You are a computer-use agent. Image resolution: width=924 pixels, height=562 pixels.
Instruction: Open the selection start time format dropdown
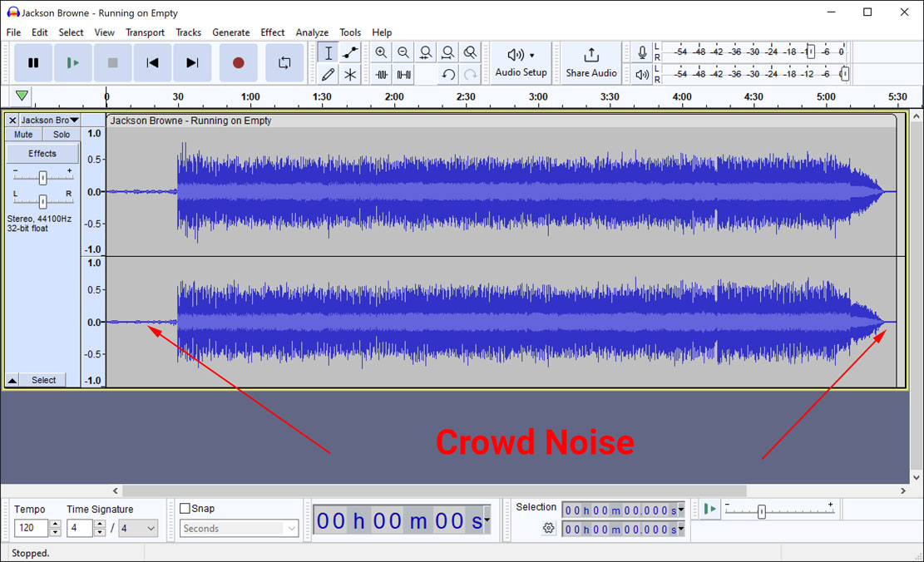pyautogui.click(x=681, y=510)
